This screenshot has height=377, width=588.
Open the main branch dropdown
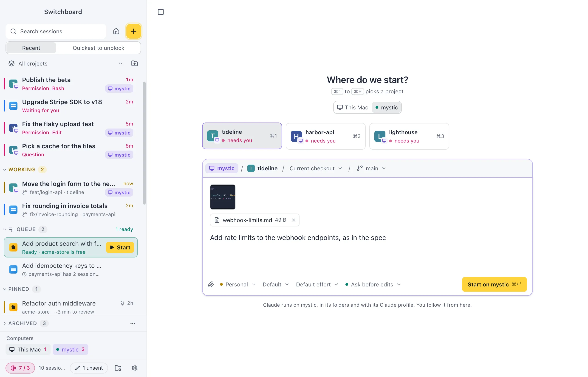(x=371, y=169)
